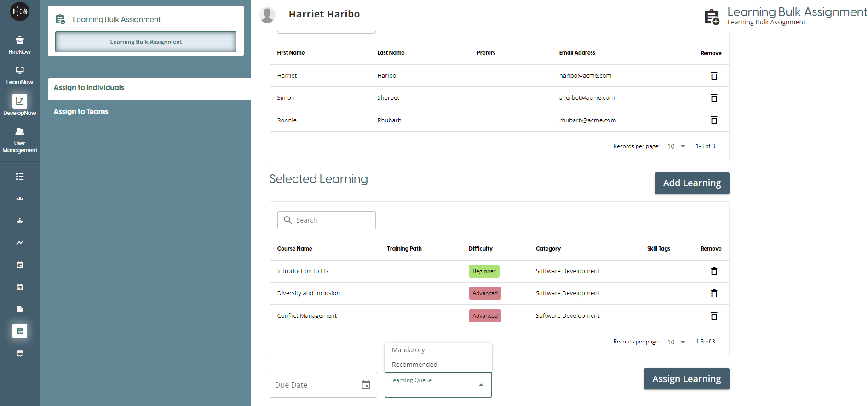Open User Management section
This screenshot has height=406, width=868.
[20, 140]
